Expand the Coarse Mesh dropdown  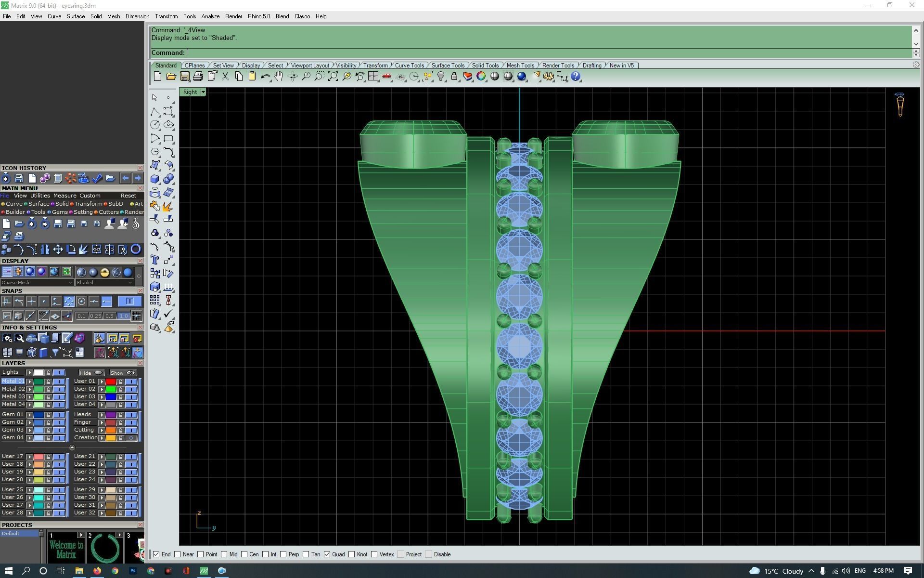(x=70, y=283)
